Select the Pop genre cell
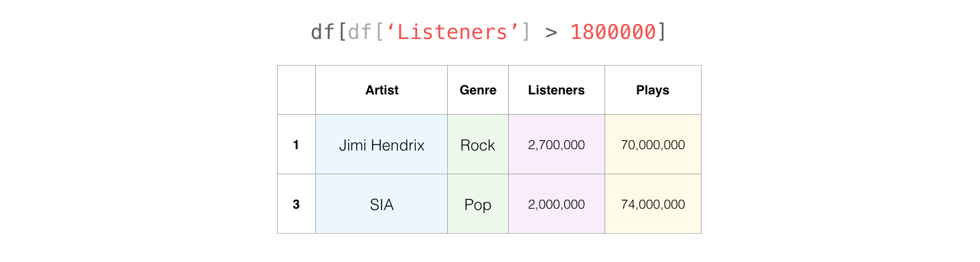 coord(478,204)
